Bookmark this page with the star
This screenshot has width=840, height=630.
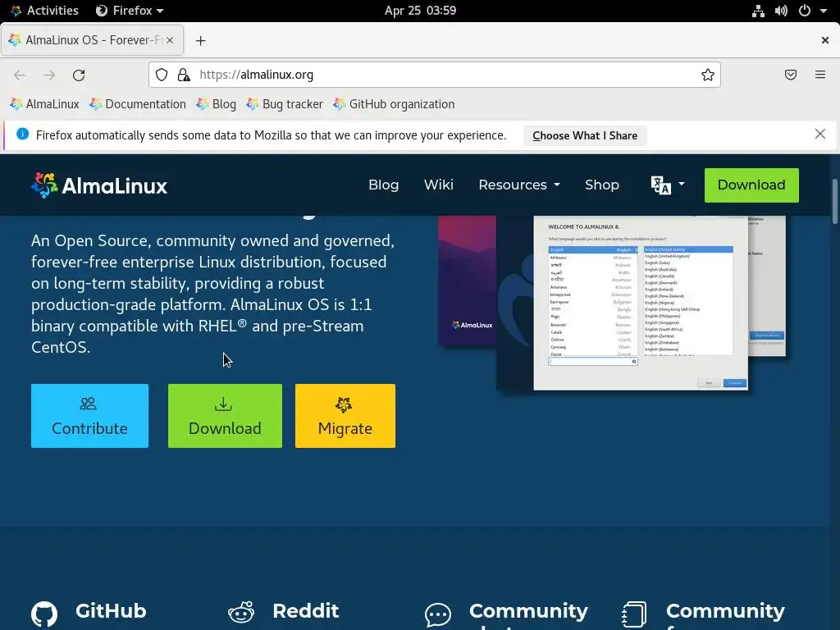pos(708,75)
